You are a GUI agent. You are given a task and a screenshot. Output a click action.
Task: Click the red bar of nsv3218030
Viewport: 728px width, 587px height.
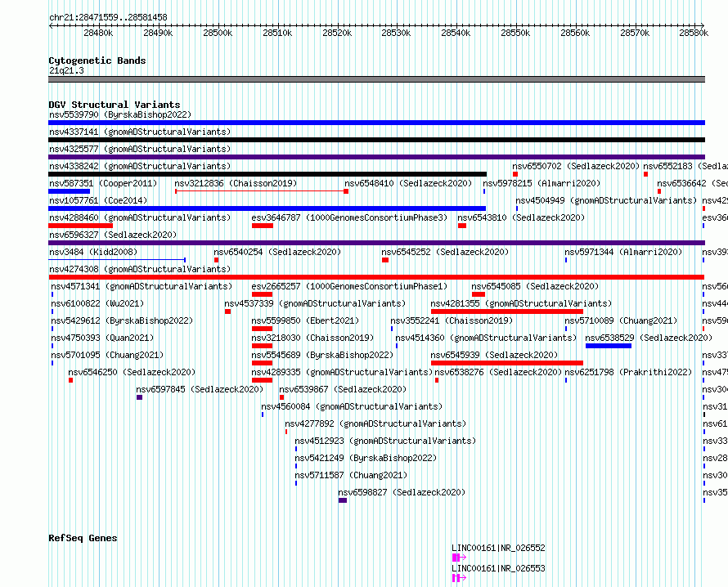pos(263,346)
